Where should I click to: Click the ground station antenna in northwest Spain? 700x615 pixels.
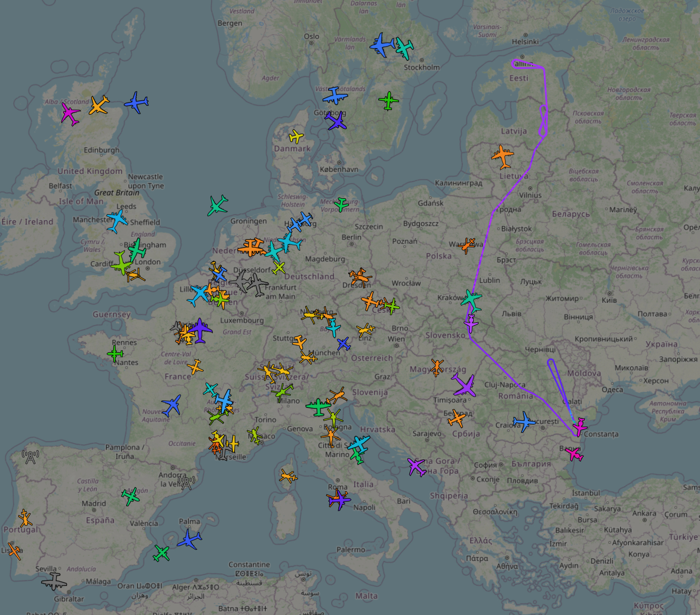point(30,457)
